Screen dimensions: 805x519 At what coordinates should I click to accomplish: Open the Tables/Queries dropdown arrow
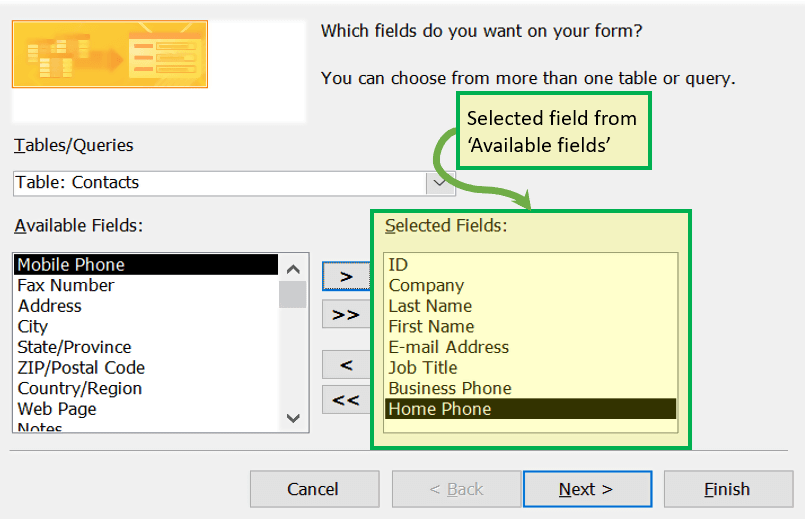(x=440, y=183)
